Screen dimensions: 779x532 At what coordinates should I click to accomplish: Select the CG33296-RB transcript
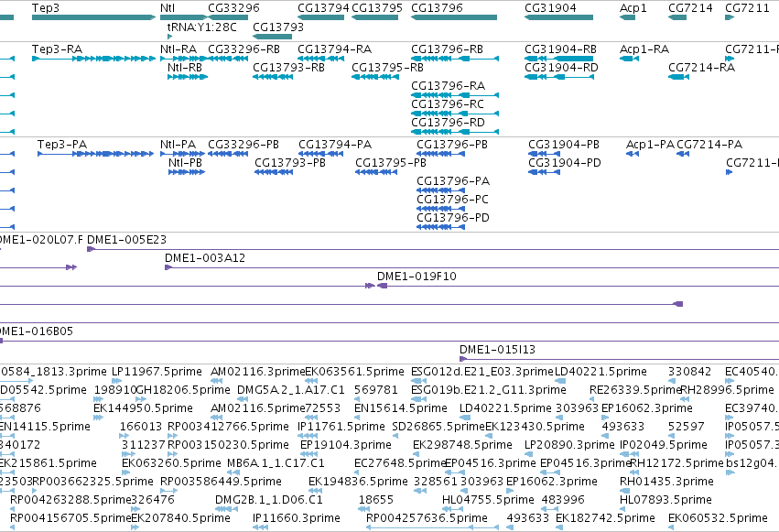click(x=228, y=59)
